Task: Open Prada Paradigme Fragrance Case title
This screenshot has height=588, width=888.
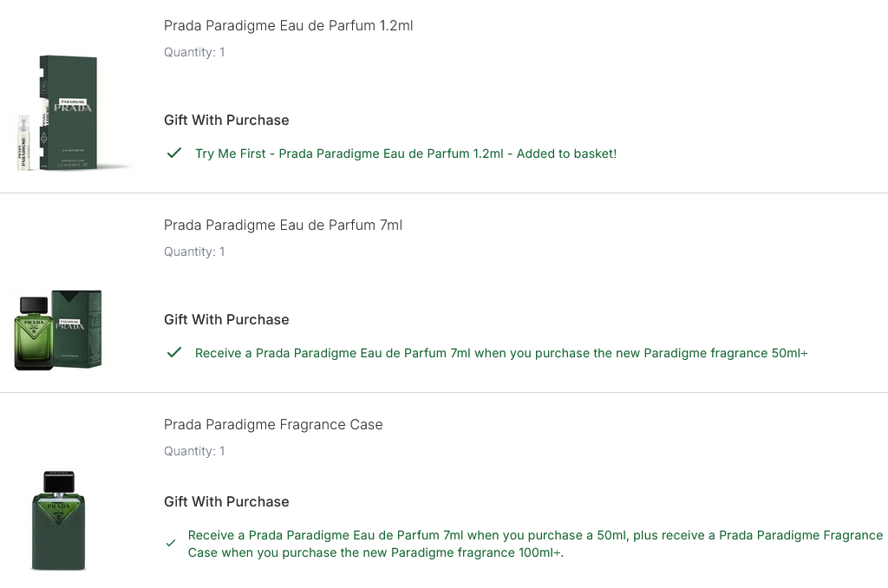Action: [273, 425]
